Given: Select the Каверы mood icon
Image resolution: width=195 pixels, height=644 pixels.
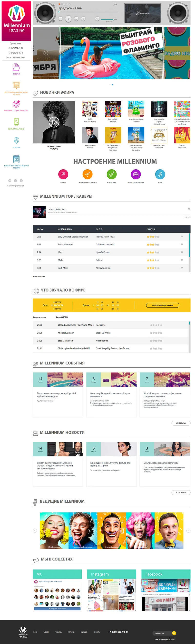Looking at the screenshot, I should (63, 174).
